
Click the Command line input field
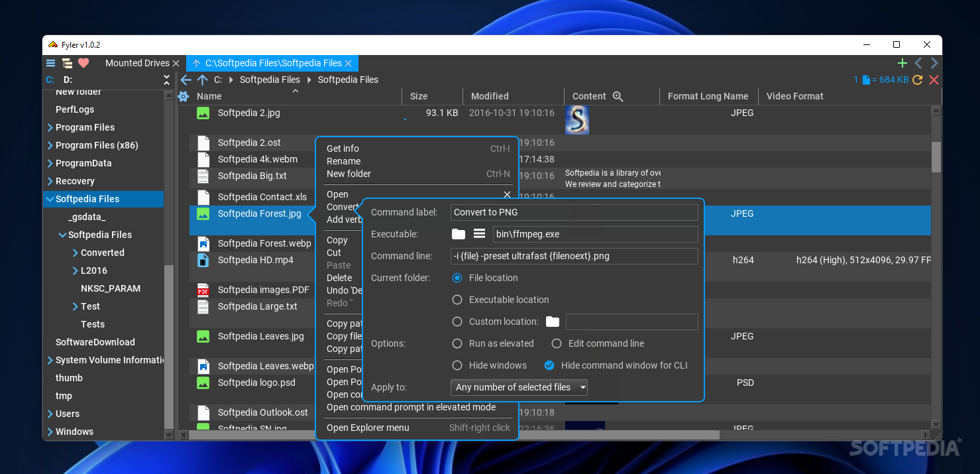tap(574, 256)
